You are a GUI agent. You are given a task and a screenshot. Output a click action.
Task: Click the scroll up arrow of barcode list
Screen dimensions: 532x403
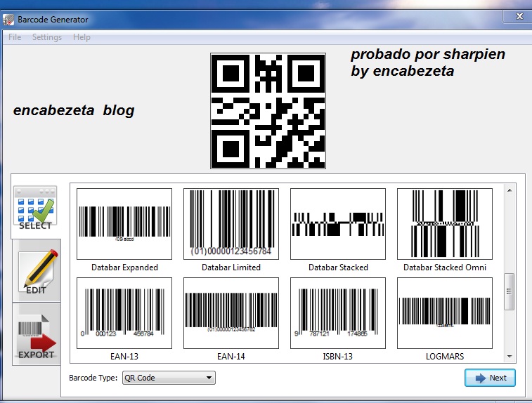[510, 190]
